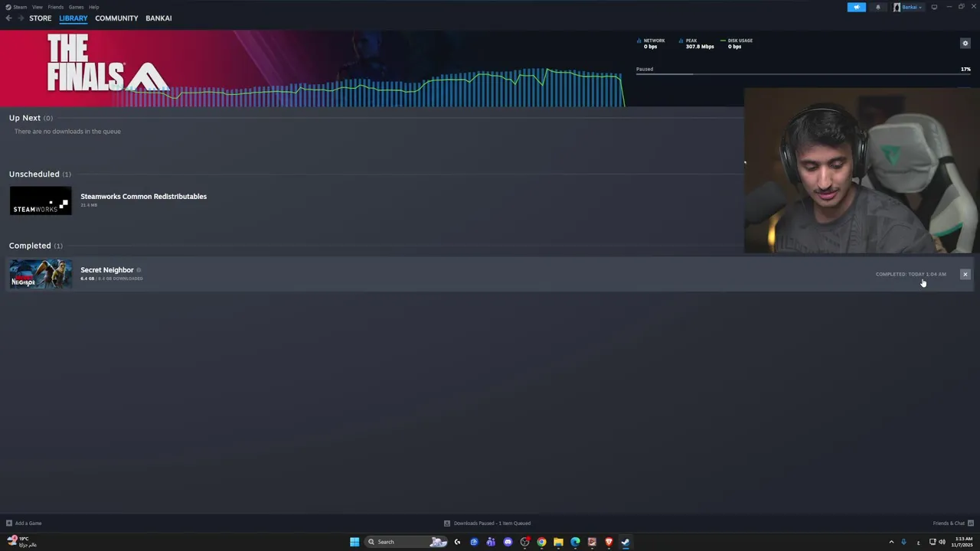Image resolution: width=980 pixels, height=551 pixels.
Task: Click the Disk Usage 0 bps stat
Action: click(736, 44)
